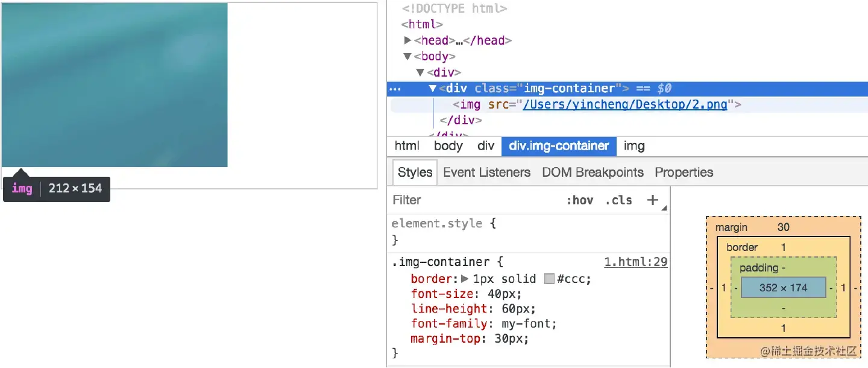Select body in the breadcrumb bar
Screen dimensions: 868x368
point(448,146)
